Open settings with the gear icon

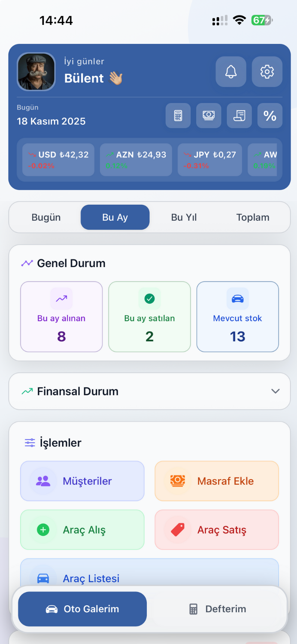point(267,72)
